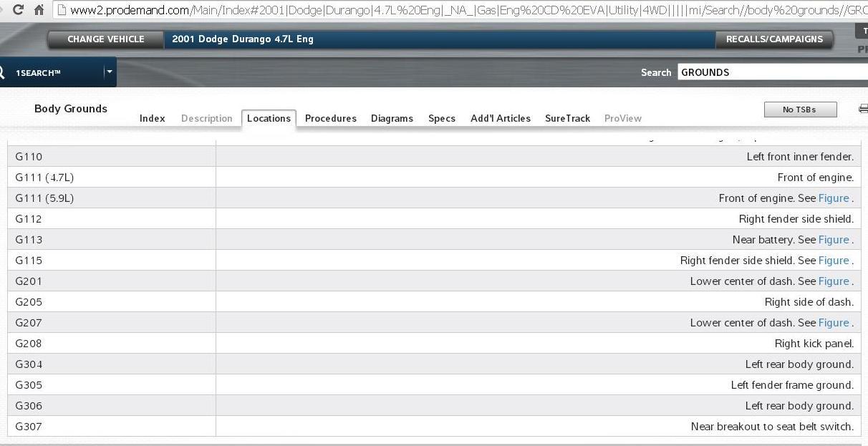Image resolution: width=868 pixels, height=446 pixels.
Task: Click 'Left rear body ground.' in the G304 row
Action: coord(799,364)
